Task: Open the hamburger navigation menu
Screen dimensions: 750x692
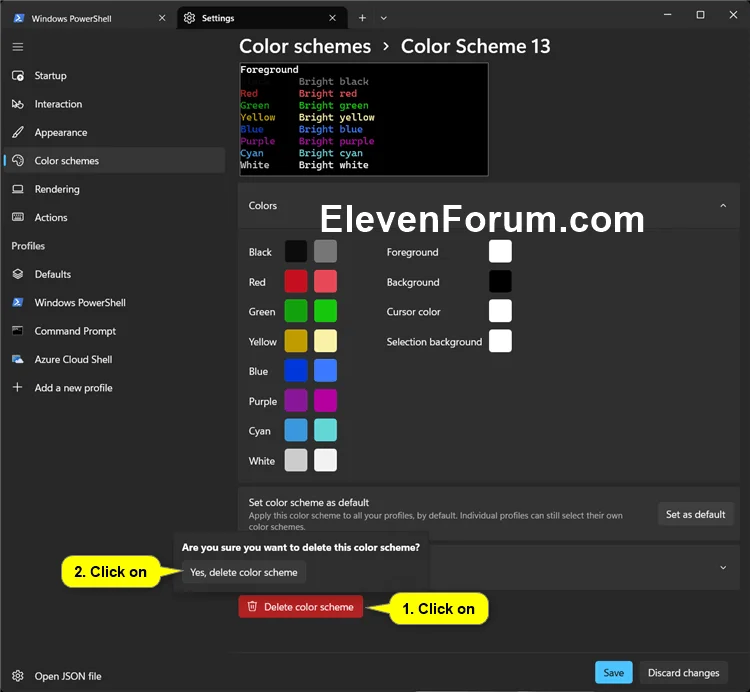Action: pyautogui.click(x=18, y=47)
